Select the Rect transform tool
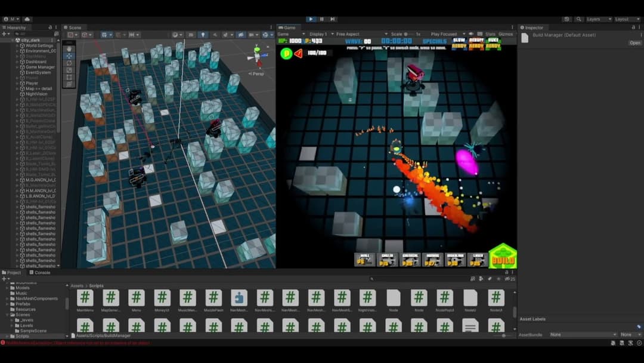 coord(69,77)
